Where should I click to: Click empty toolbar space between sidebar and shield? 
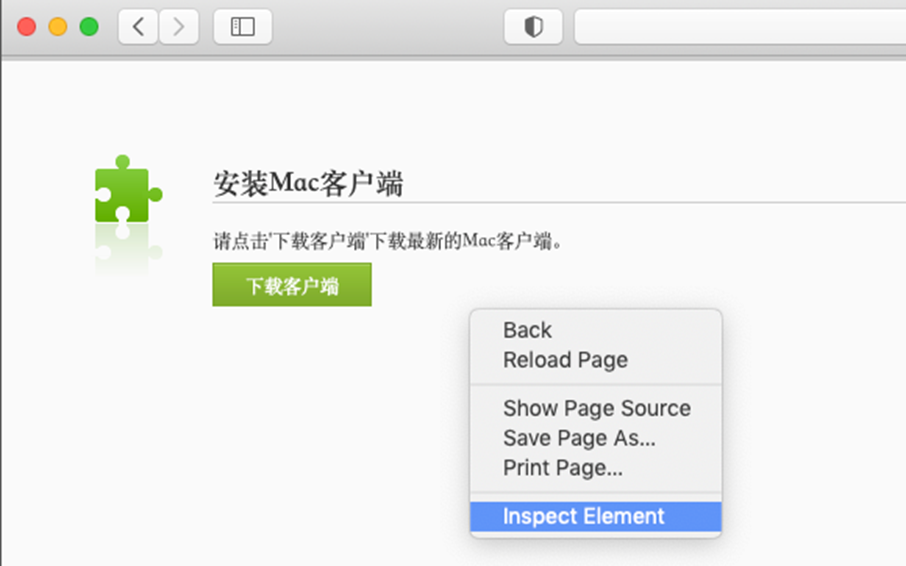click(388, 27)
